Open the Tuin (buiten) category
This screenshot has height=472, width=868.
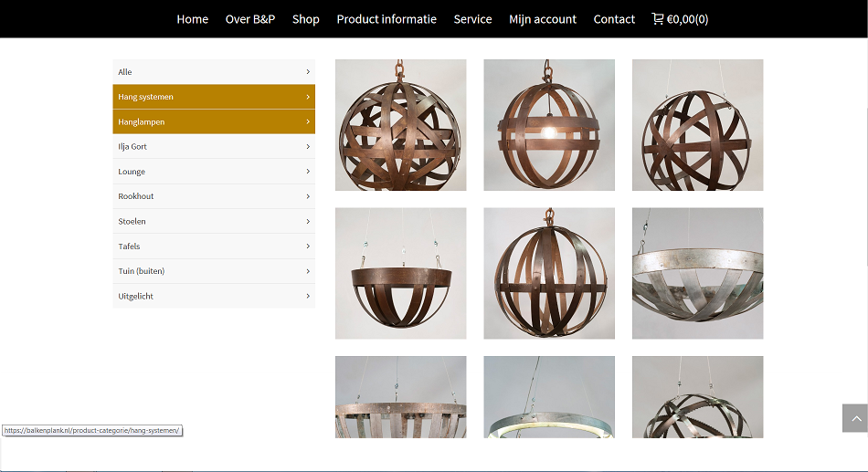click(214, 271)
